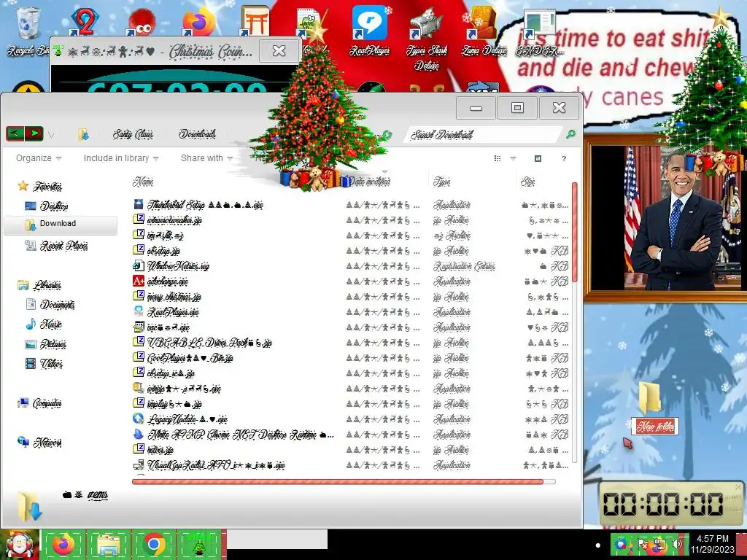Select the VBCABLE_Driver_Pack zip icon
Viewport: 747px width, 560px height.
(138, 342)
